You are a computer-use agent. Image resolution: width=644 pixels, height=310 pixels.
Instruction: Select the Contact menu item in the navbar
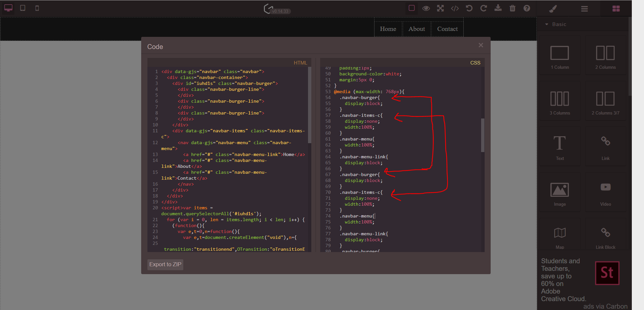(447, 29)
